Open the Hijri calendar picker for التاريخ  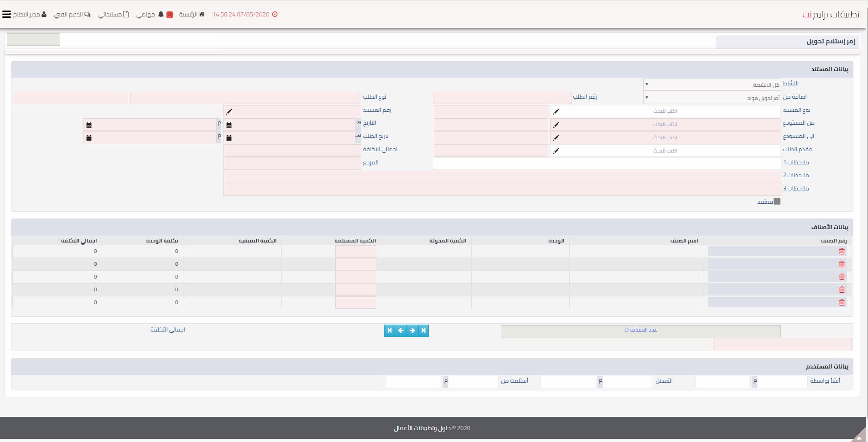click(229, 125)
